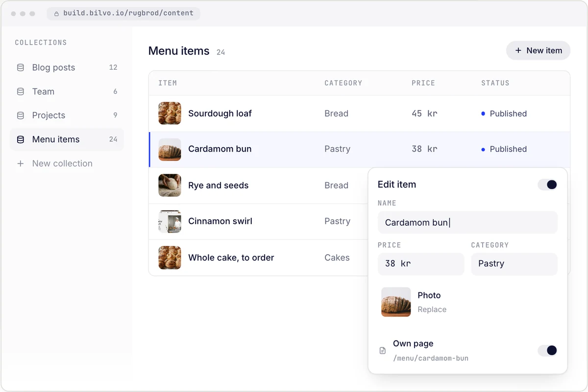Viewport: 588px width, 392px height.
Task: Click the lock icon in the address bar
Action: [56, 14]
